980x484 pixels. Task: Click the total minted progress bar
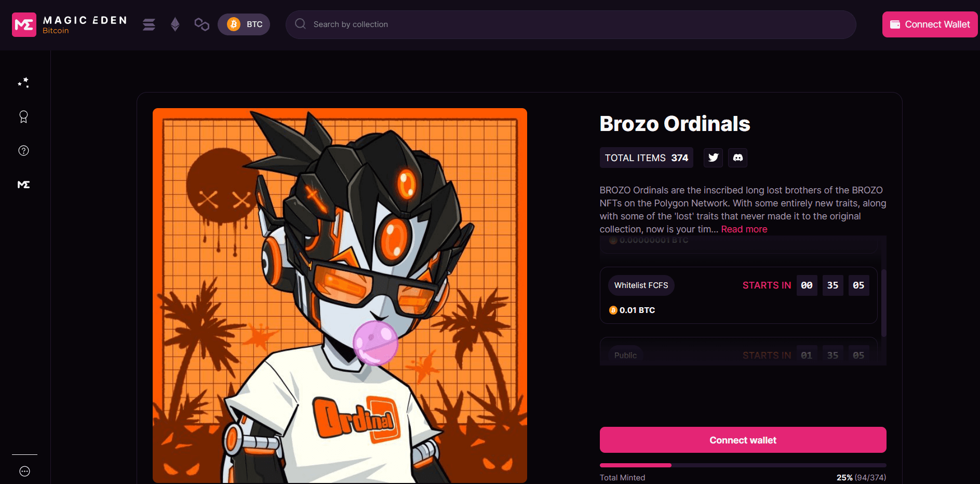click(x=743, y=465)
